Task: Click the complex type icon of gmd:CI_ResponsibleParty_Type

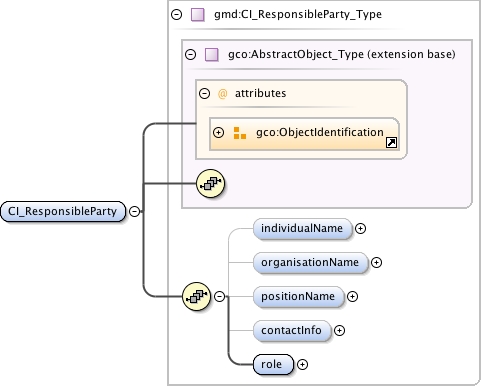Action: tap(198, 15)
